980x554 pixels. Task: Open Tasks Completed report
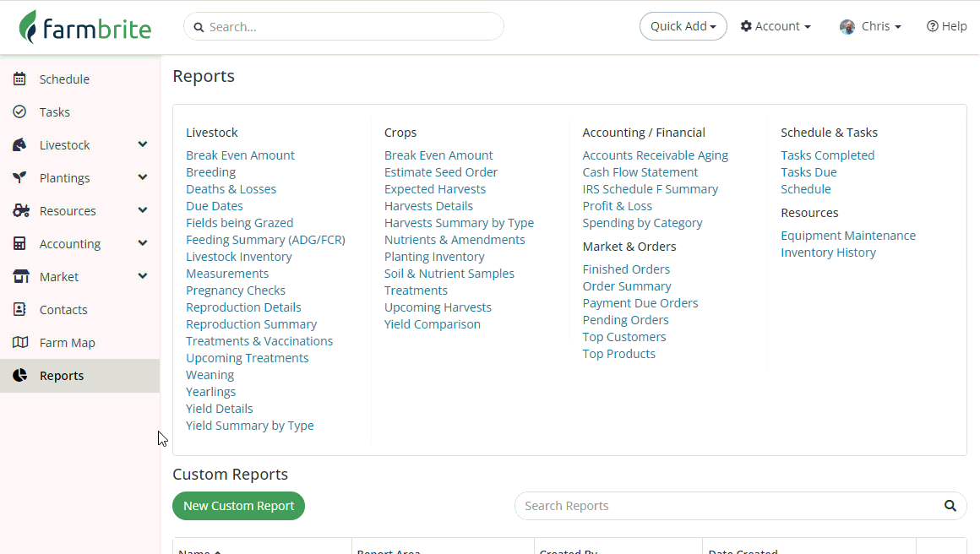827,155
